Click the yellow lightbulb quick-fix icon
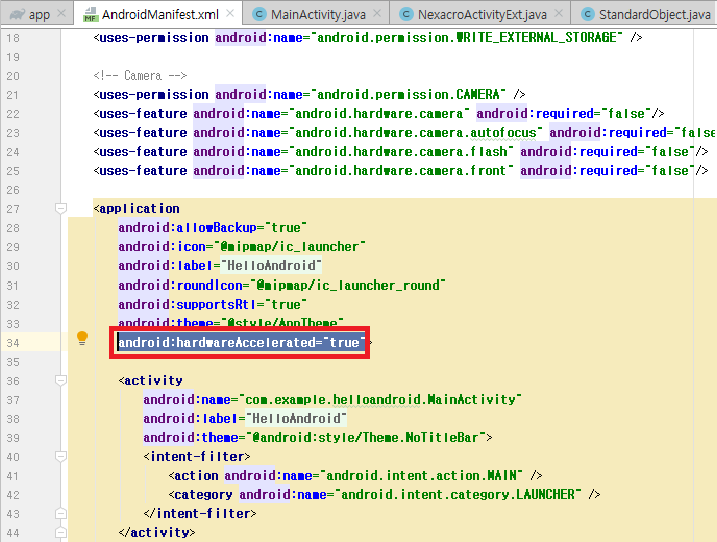The height and width of the screenshot is (542, 717). (x=83, y=339)
